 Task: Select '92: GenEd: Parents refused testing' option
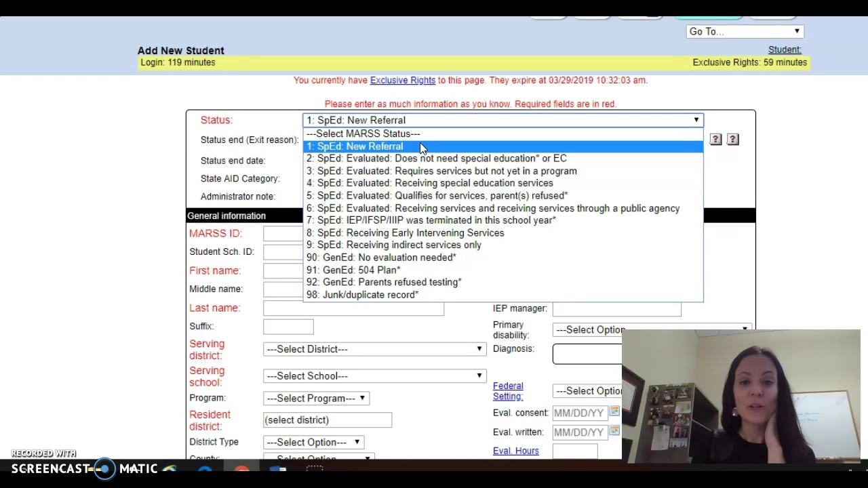click(503, 282)
